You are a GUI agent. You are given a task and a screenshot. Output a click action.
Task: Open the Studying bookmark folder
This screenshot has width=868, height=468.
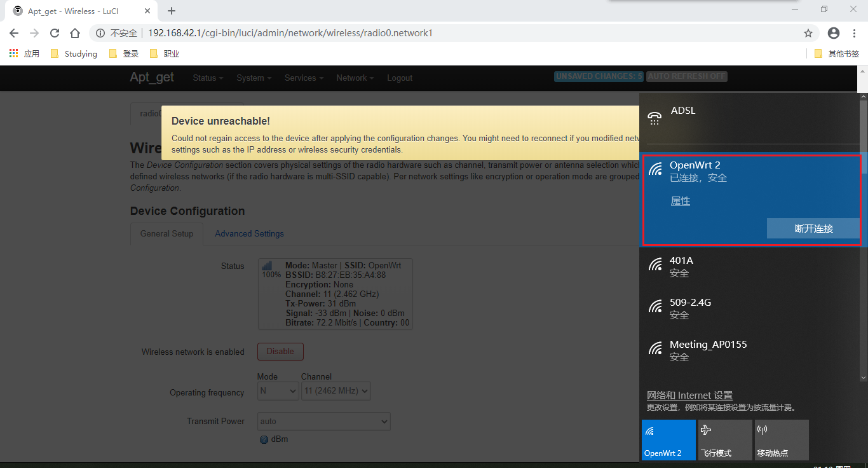[x=74, y=54]
